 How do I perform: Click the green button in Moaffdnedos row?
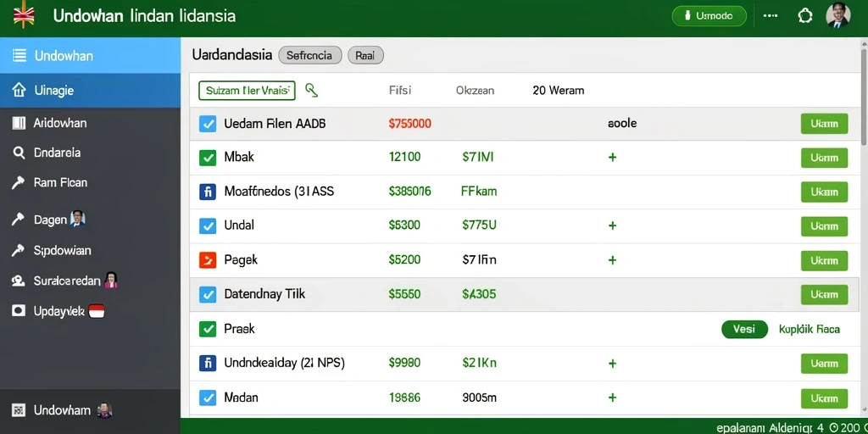(x=824, y=192)
